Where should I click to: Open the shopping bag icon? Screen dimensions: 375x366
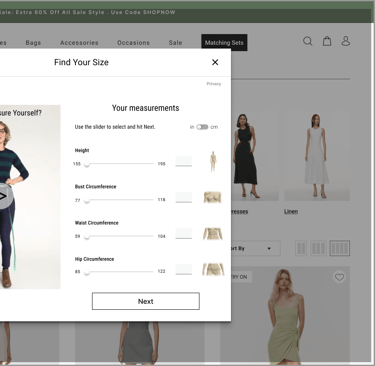pyautogui.click(x=327, y=41)
